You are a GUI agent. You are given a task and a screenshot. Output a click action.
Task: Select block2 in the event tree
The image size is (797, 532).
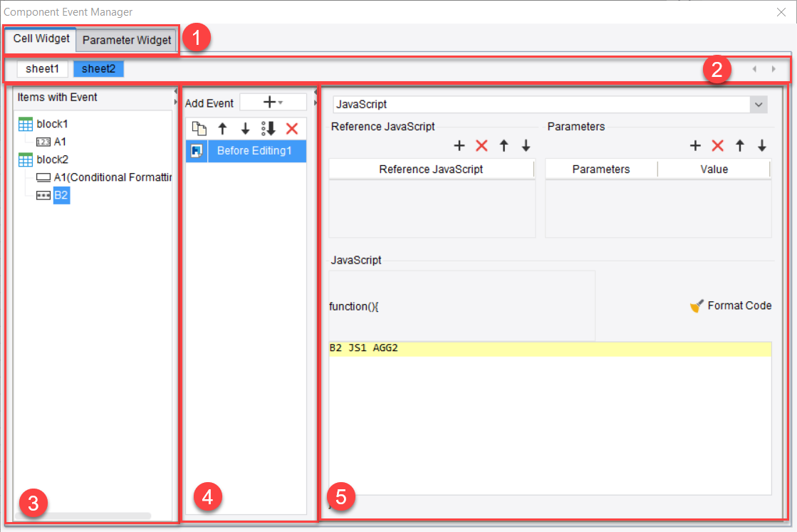tap(52, 160)
